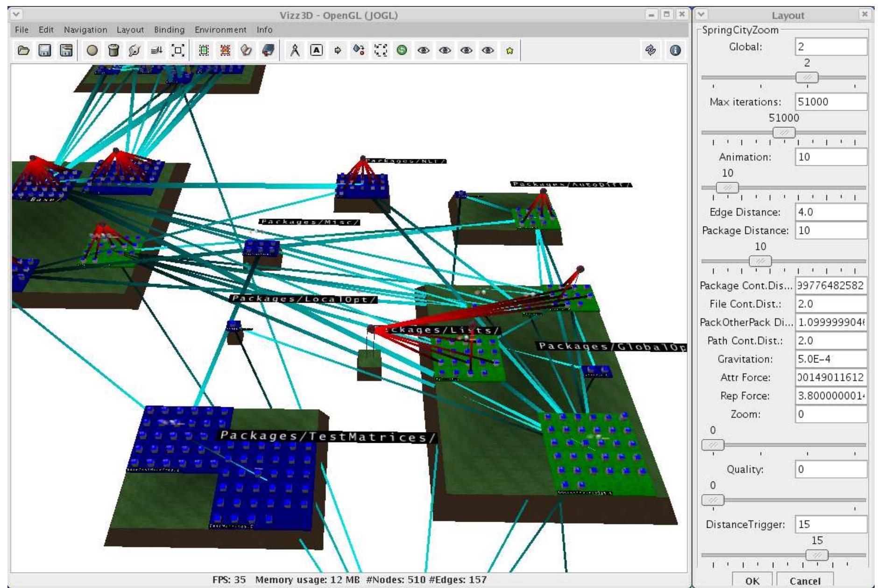Click the trash can delete icon

pyautogui.click(x=113, y=50)
